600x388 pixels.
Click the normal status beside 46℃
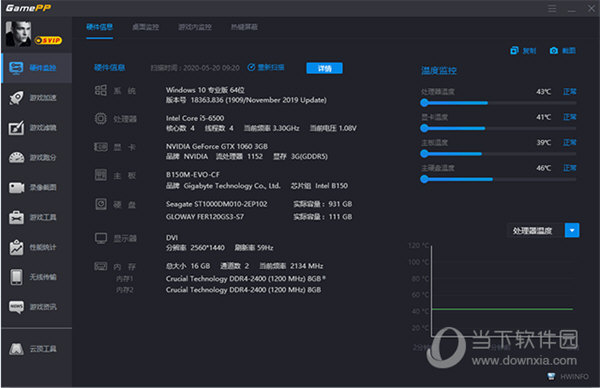coord(569,168)
